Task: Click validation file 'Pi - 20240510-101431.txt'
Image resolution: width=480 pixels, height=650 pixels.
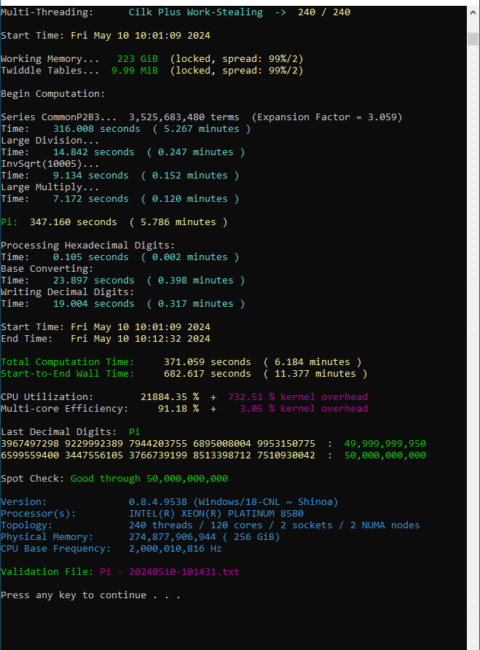Action: pos(169,572)
